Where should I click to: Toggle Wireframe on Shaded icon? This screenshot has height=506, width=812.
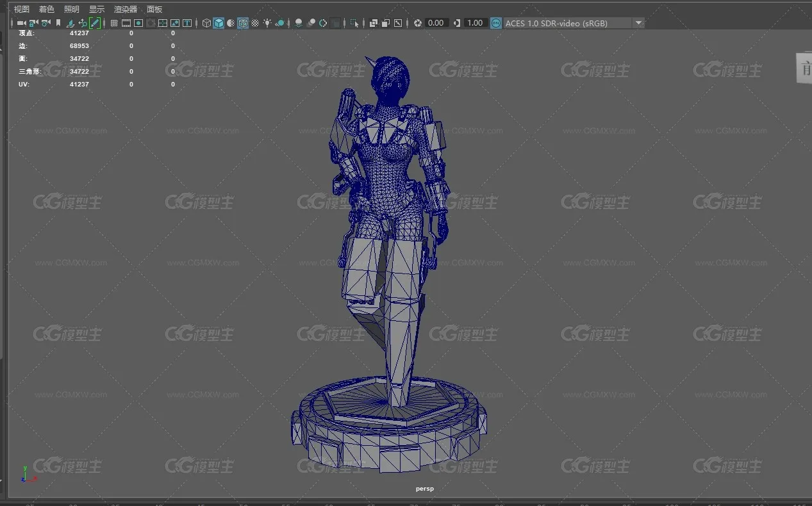click(243, 23)
